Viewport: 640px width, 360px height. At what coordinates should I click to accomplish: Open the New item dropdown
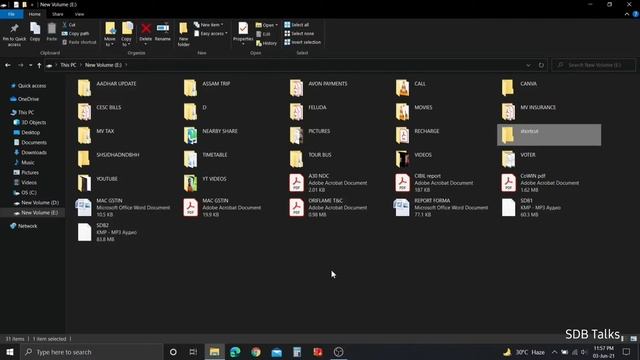[x=209, y=25]
